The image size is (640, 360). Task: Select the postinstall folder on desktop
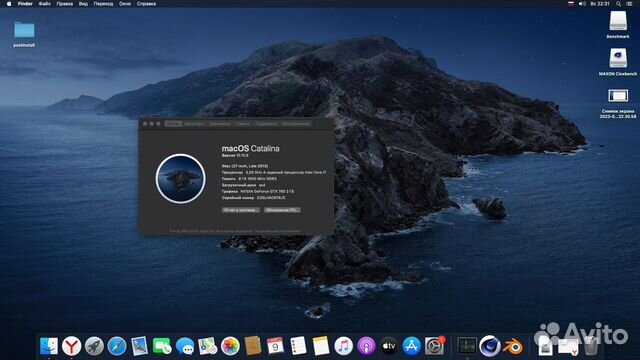click(24, 34)
